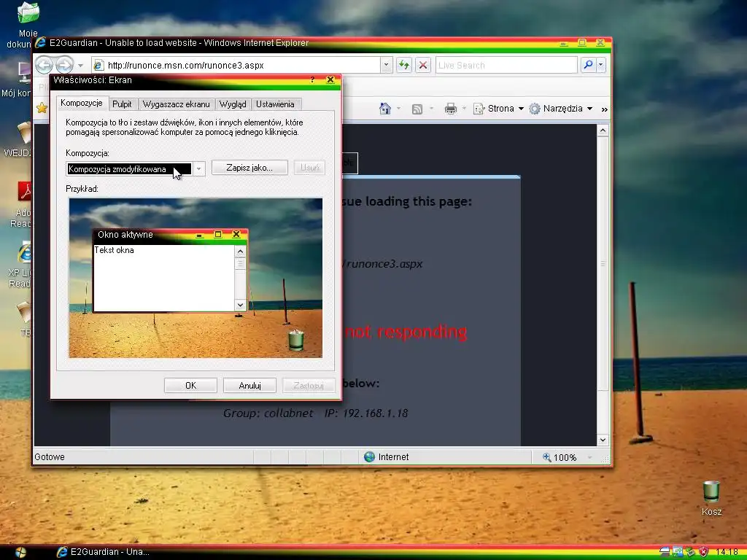
Task: Expand the Narzędzia menu dropdown
Action: (x=589, y=109)
